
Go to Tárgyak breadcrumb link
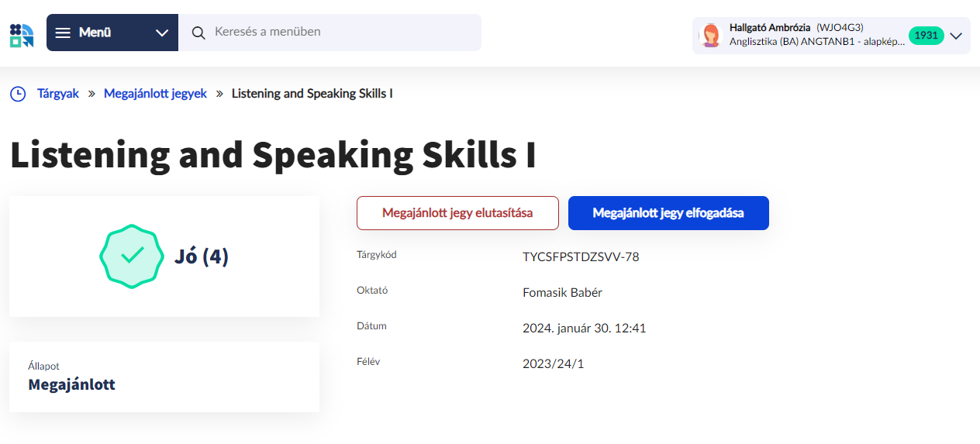click(x=58, y=94)
